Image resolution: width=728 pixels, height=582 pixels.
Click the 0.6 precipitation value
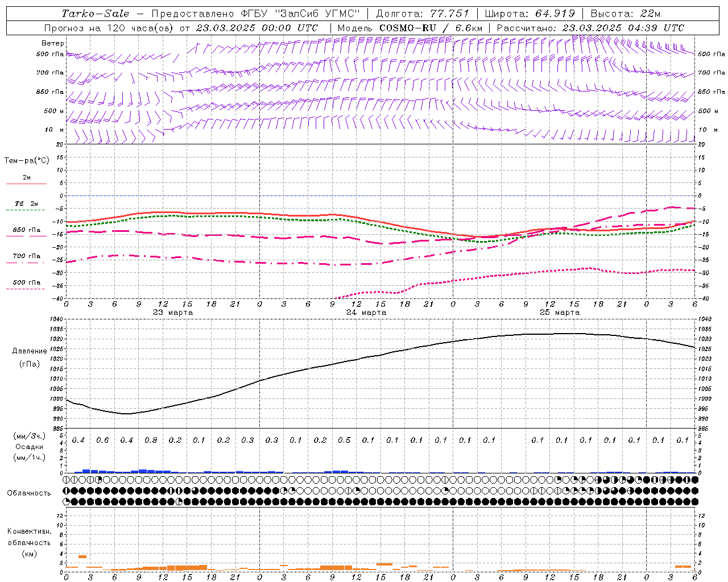[x=102, y=440]
